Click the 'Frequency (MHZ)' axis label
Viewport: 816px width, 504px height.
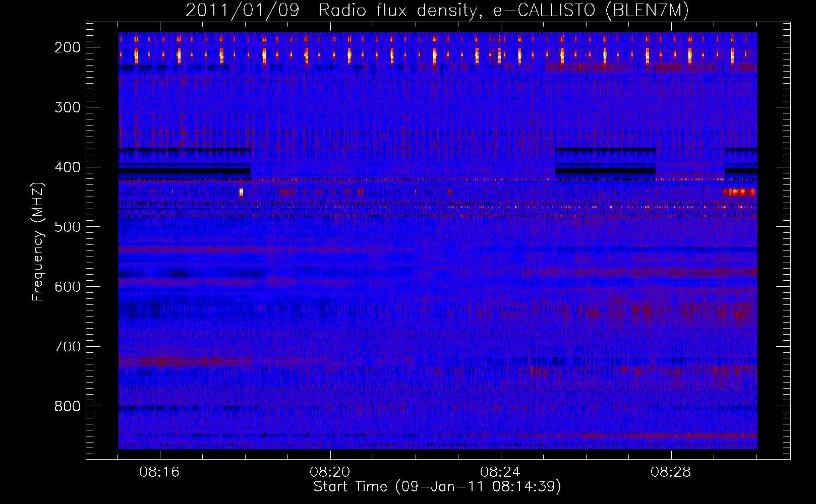(x=38, y=241)
